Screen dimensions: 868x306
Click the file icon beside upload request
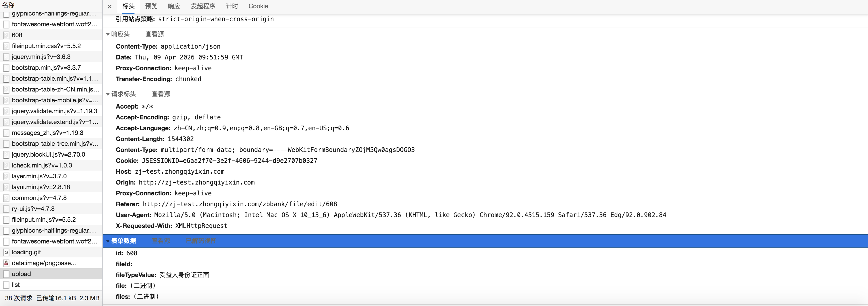pos(6,274)
